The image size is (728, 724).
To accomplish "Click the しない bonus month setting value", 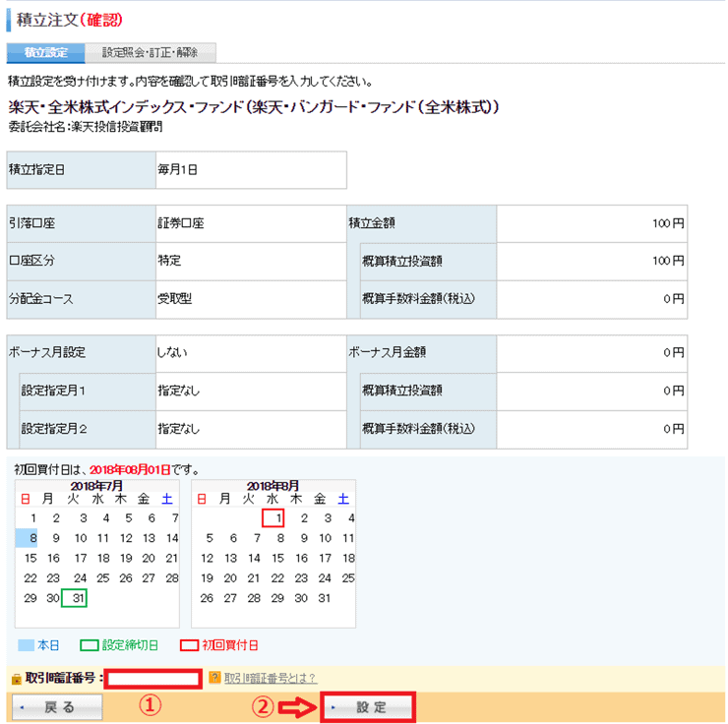I will point(172,352).
